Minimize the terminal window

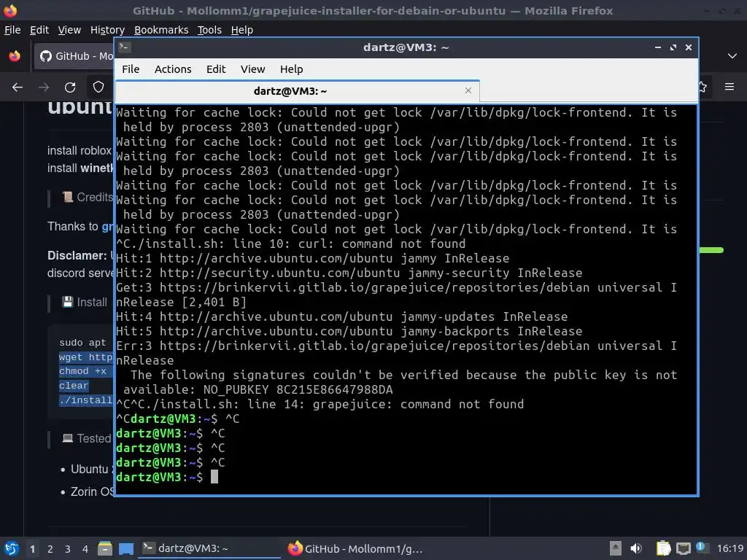(x=658, y=47)
